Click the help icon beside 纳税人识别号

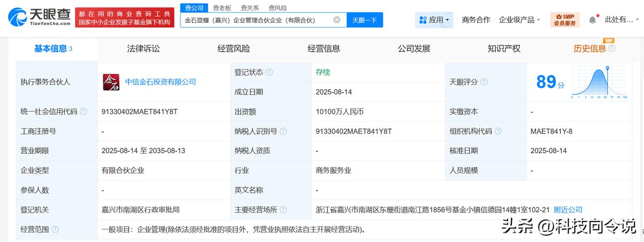pos(283,131)
